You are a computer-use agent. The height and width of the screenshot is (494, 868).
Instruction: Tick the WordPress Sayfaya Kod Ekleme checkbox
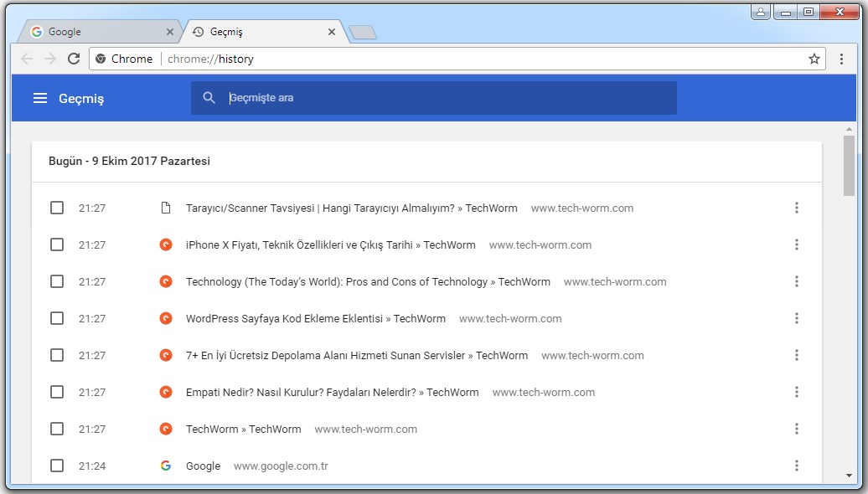[x=57, y=318]
